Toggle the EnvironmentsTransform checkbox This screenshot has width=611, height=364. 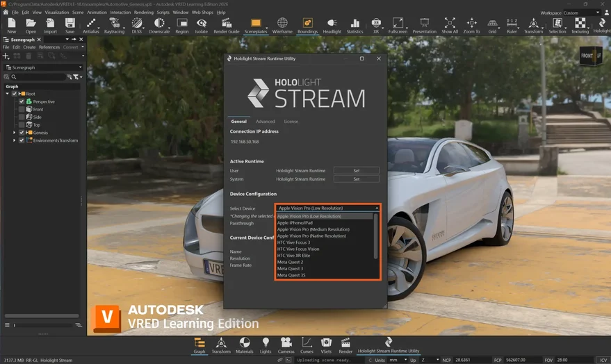coord(22,140)
